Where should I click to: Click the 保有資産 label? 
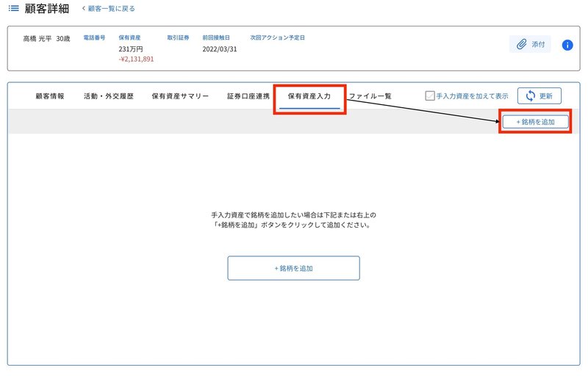(129, 37)
